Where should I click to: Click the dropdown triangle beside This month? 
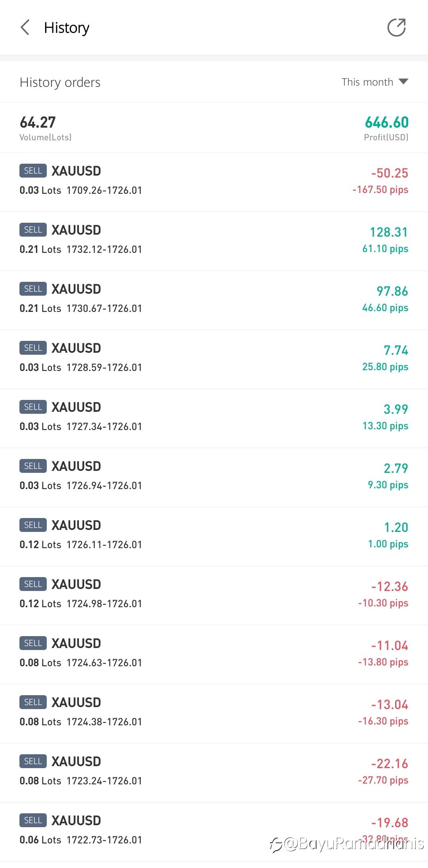pyautogui.click(x=403, y=82)
